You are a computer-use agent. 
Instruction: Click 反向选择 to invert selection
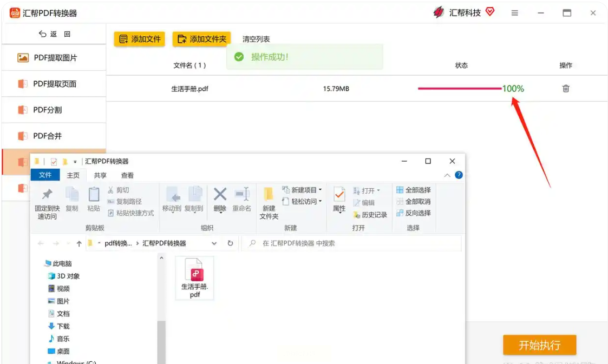coord(414,213)
